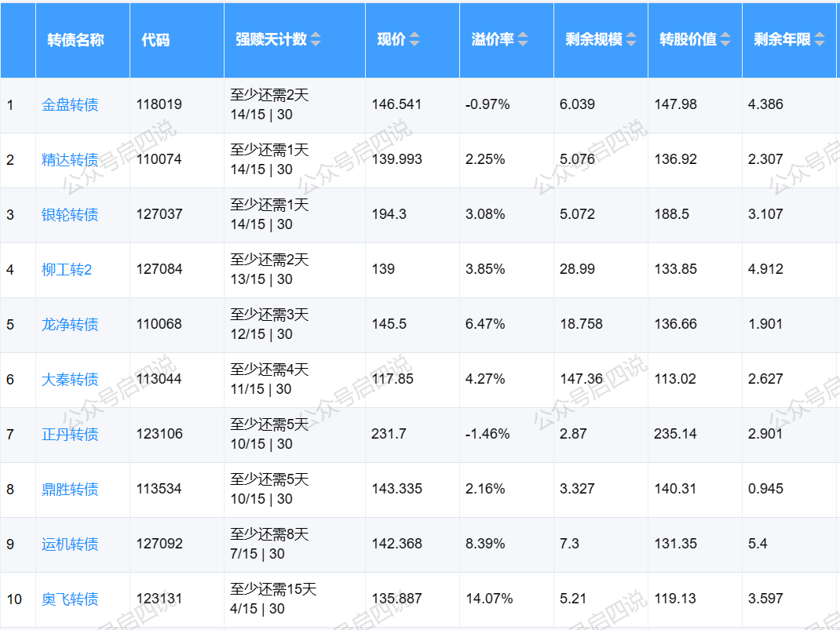
Task: Select the code cell 118019
Action: pyautogui.click(x=159, y=104)
